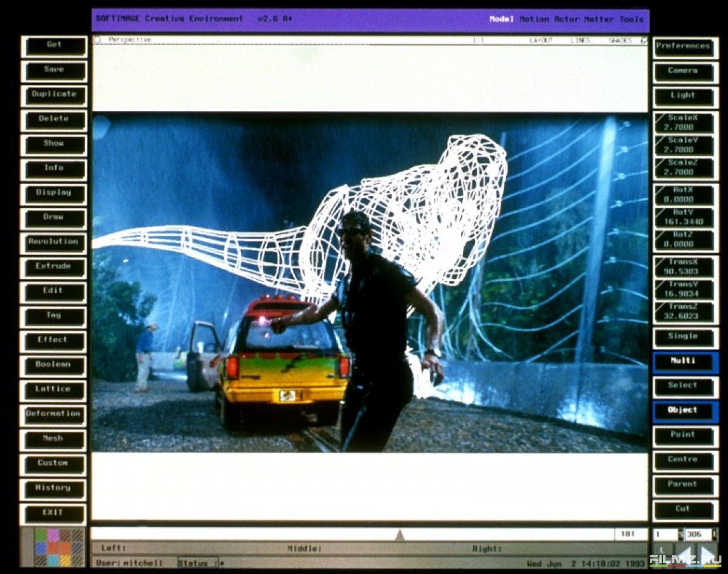Open the Matter module
This screenshot has height=574, width=728.
tap(599, 19)
